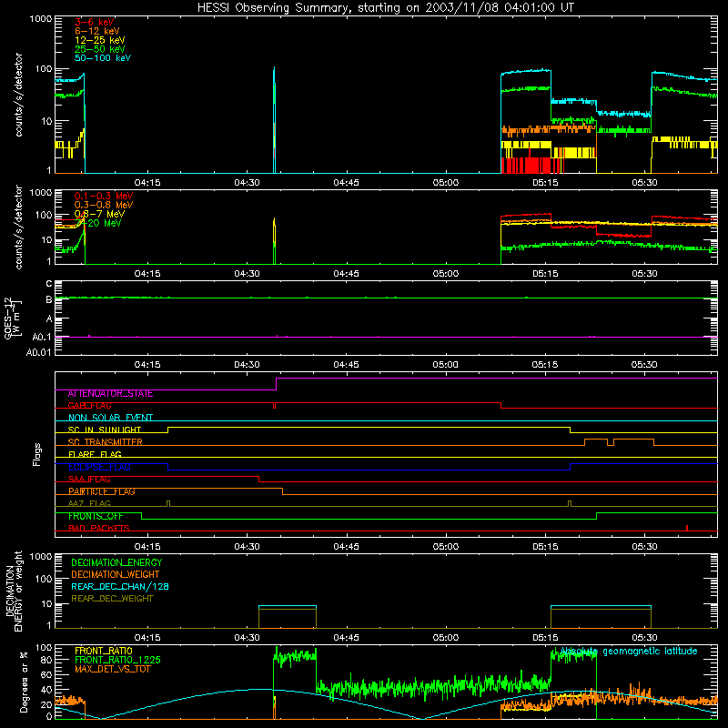The width and height of the screenshot is (728, 728).
Task: Click the SC_IN_SUNLIGHT flag label
Action: 105,430
